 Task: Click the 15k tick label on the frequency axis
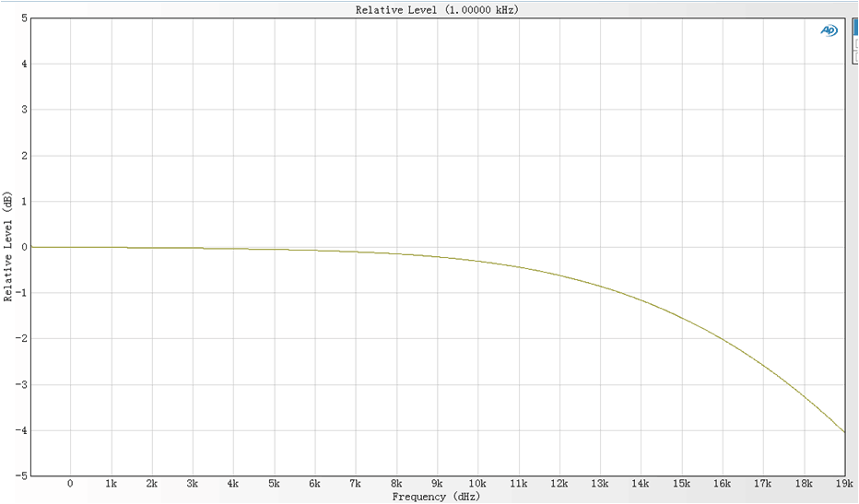tap(681, 485)
